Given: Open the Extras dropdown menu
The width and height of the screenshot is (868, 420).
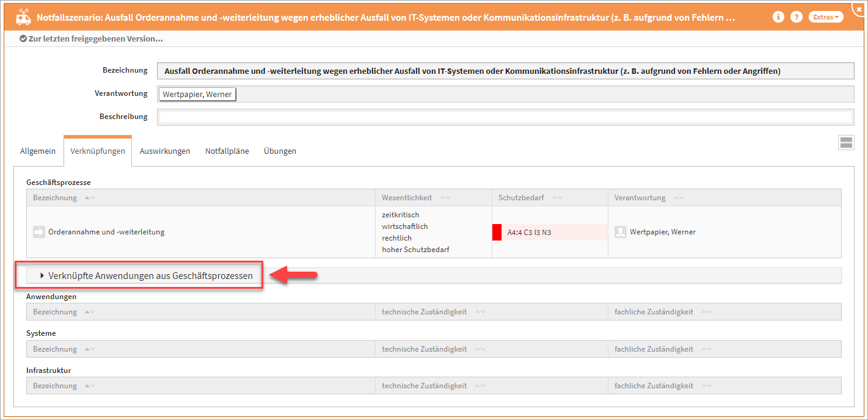Looking at the screenshot, I should (825, 17).
